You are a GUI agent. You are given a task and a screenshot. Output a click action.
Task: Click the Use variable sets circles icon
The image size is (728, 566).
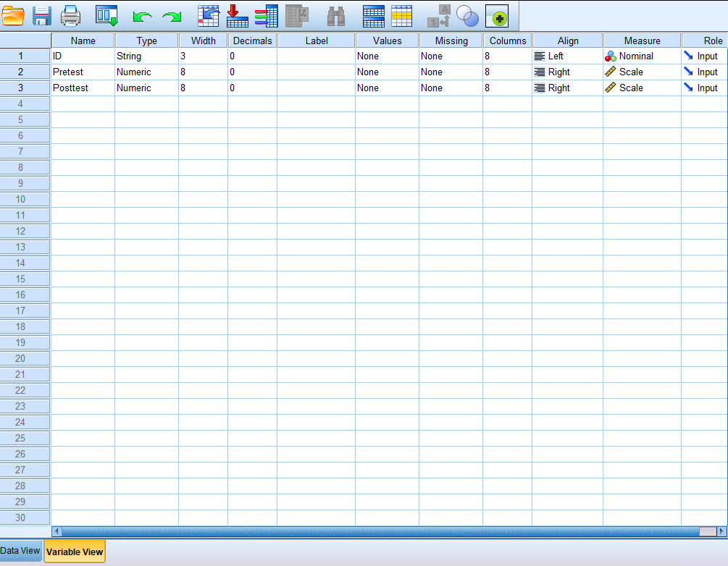[x=467, y=16]
